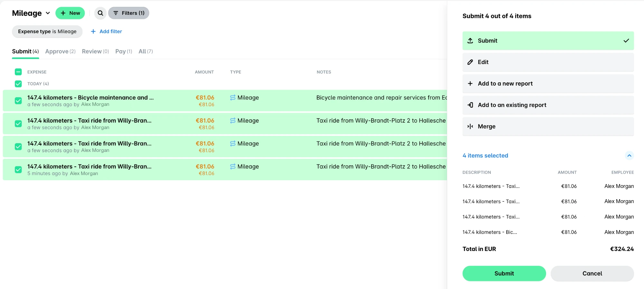
Task: Click the green Submit button at the bottom
Action: 504,274
